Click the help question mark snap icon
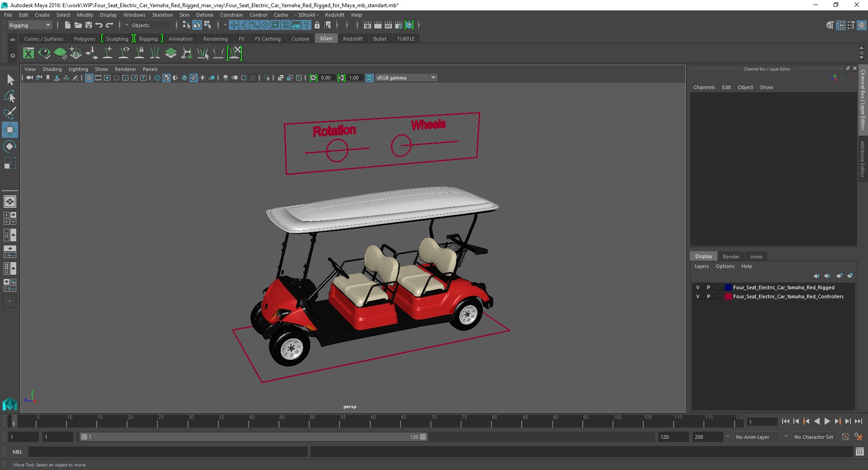The image size is (868, 470). click(x=307, y=25)
